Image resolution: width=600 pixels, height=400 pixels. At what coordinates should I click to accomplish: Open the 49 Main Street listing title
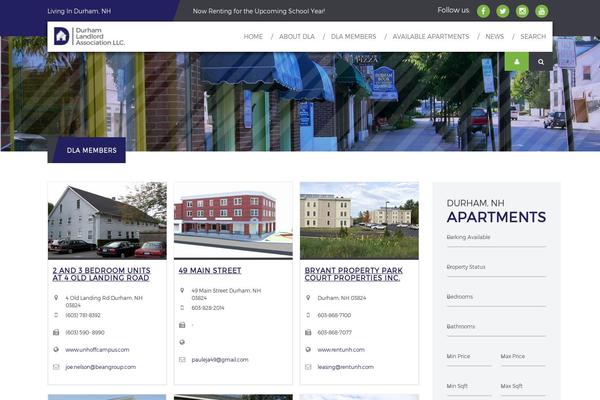click(210, 270)
